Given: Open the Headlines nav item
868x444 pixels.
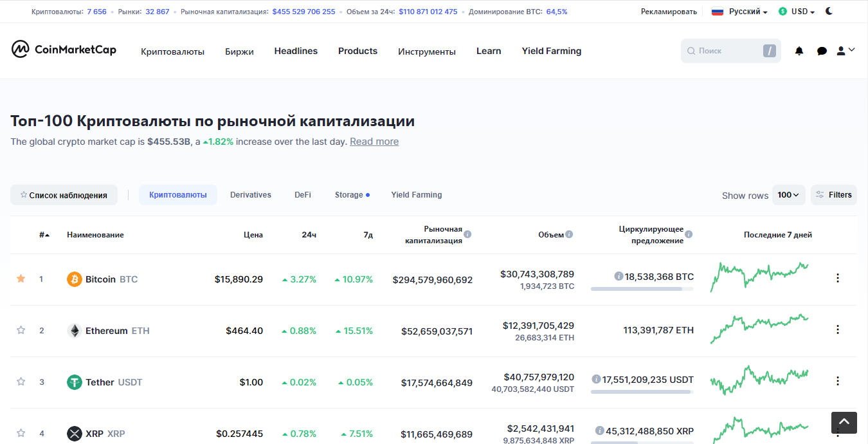Looking at the screenshot, I should click(296, 51).
